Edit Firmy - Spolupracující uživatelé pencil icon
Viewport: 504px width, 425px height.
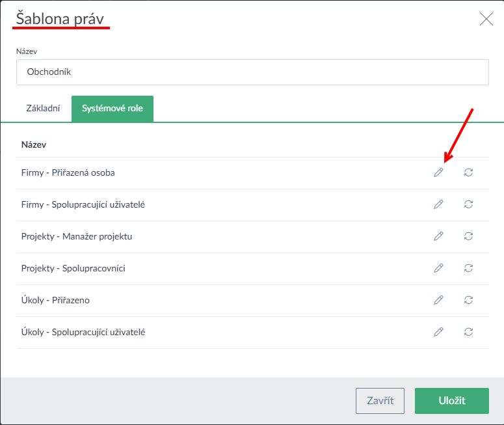click(438, 204)
